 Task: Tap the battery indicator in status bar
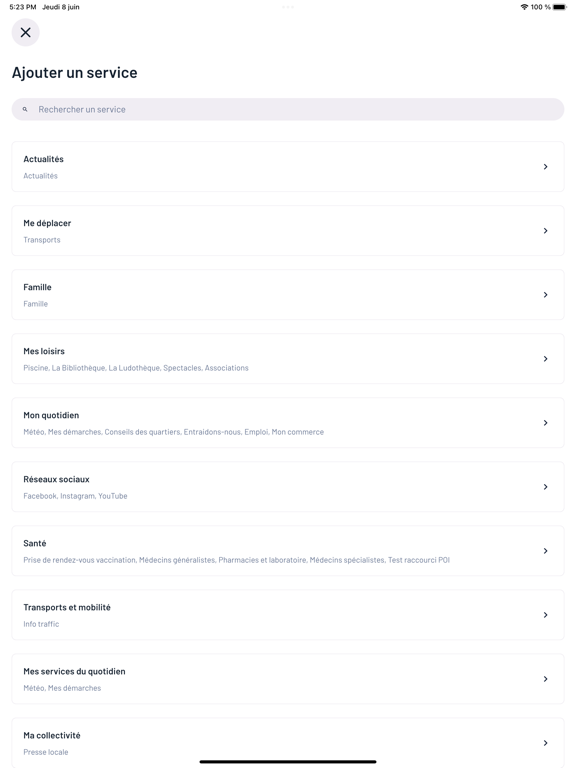[x=560, y=7]
